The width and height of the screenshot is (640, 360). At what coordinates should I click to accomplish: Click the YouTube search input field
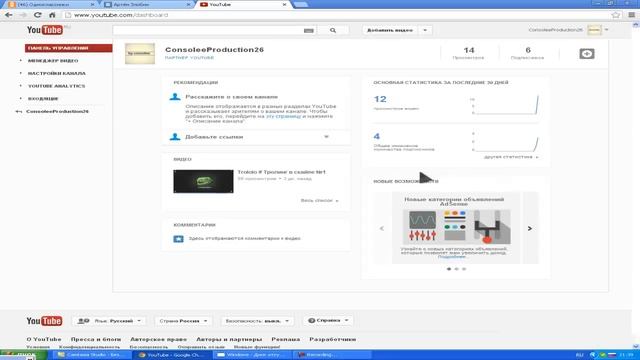208,30
